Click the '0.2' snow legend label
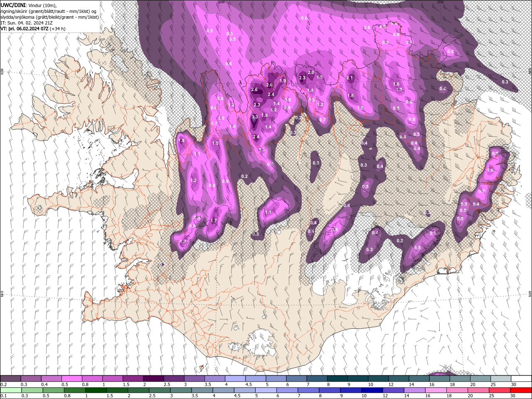This screenshot has width=532, height=399. click(4, 384)
